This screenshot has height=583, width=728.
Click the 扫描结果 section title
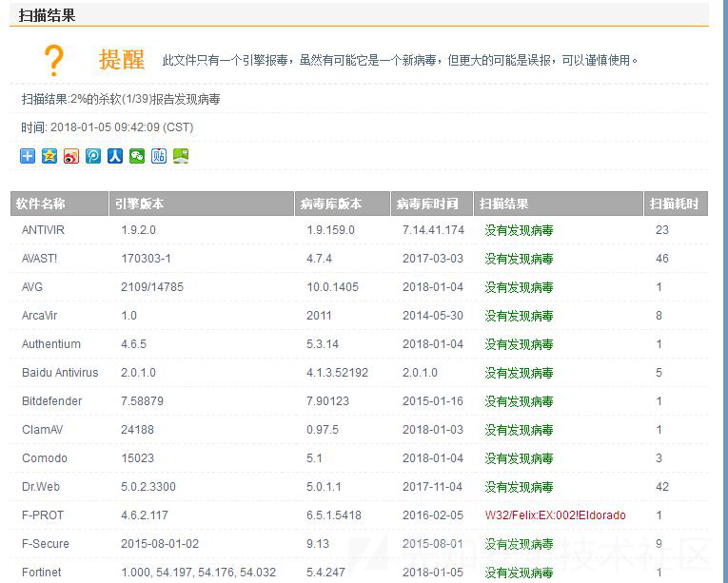(x=47, y=15)
